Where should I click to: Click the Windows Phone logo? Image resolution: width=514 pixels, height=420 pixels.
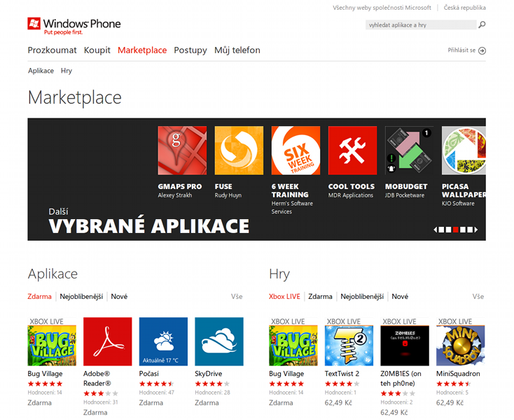[74, 26]
